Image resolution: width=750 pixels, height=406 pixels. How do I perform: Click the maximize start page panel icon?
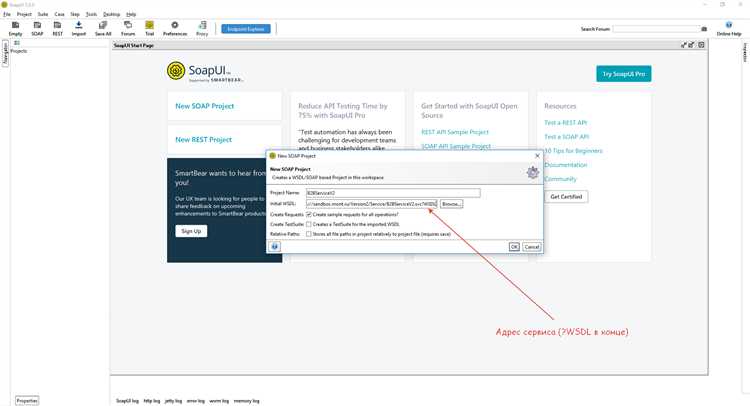click(x=692, y=45)
